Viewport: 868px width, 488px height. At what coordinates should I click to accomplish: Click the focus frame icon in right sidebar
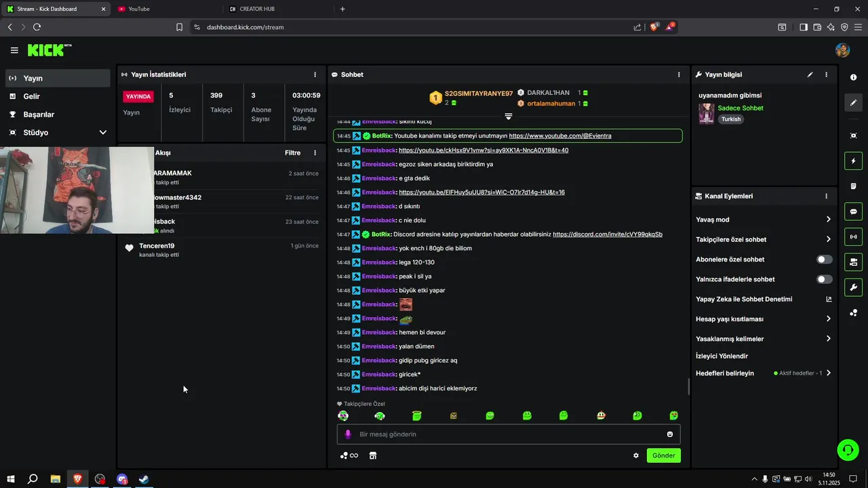pyautogui.click(x=853, y=136)
